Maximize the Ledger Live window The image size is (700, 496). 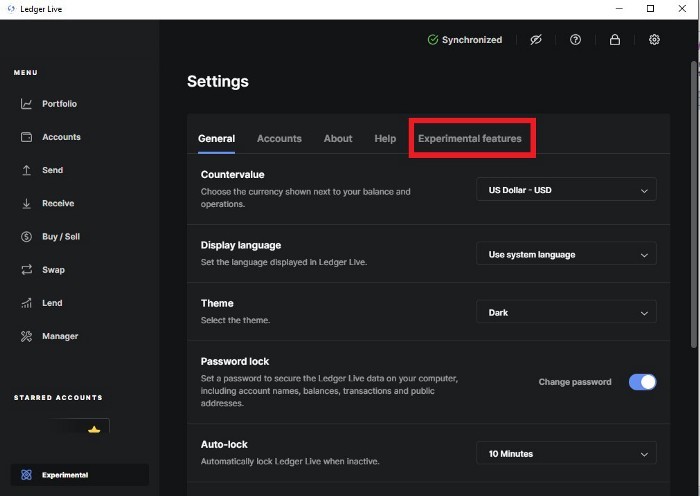[650, 8]
